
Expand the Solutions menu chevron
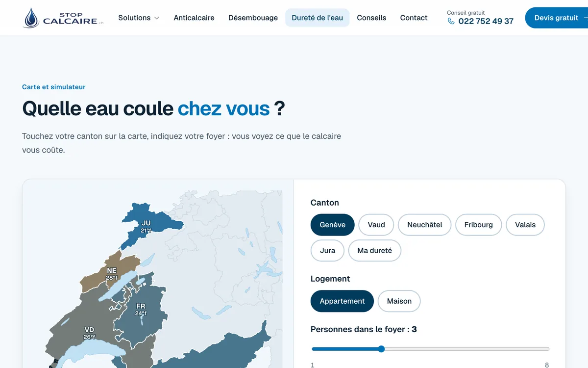pos(157,18)
